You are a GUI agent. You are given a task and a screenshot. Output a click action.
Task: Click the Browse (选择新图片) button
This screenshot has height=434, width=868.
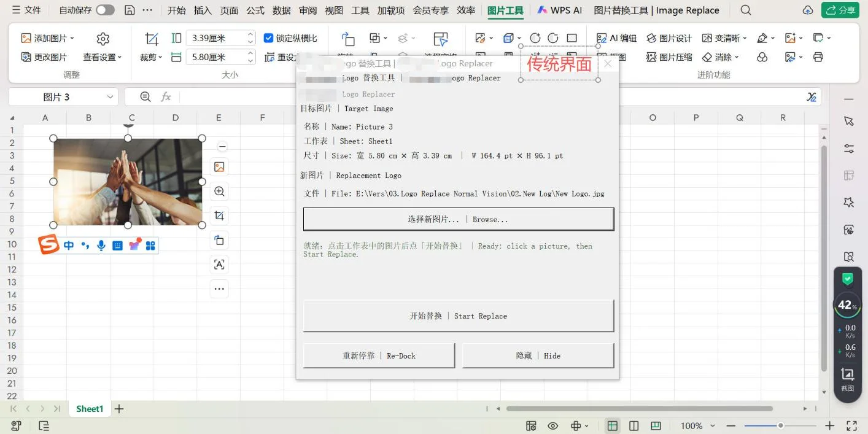click(x=459, y=219)
